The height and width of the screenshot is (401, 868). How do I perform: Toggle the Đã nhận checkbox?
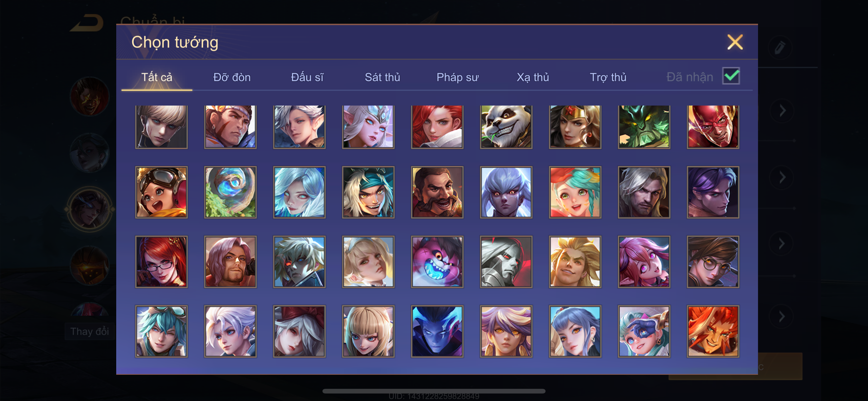click(731, 76)
